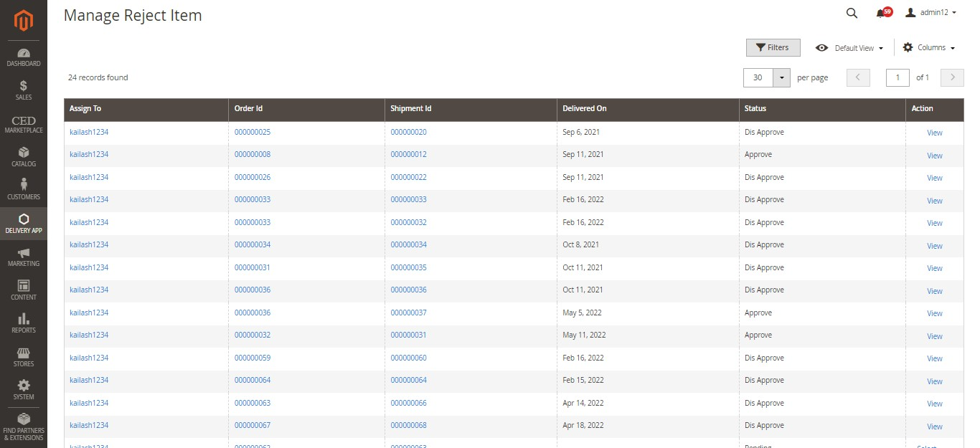Open the Dashboard sidebar icon
980x448 pixels.
pyautogui.click(x=24, y=57)
